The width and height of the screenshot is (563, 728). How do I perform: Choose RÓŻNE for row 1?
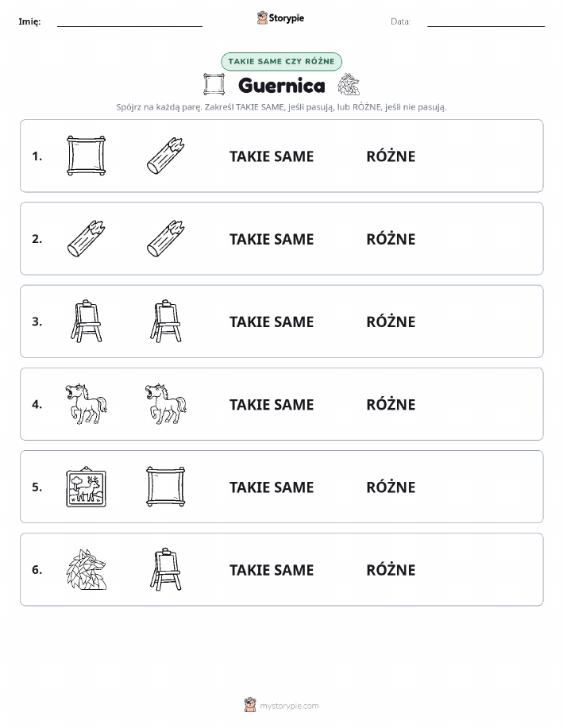pos(391,156)
